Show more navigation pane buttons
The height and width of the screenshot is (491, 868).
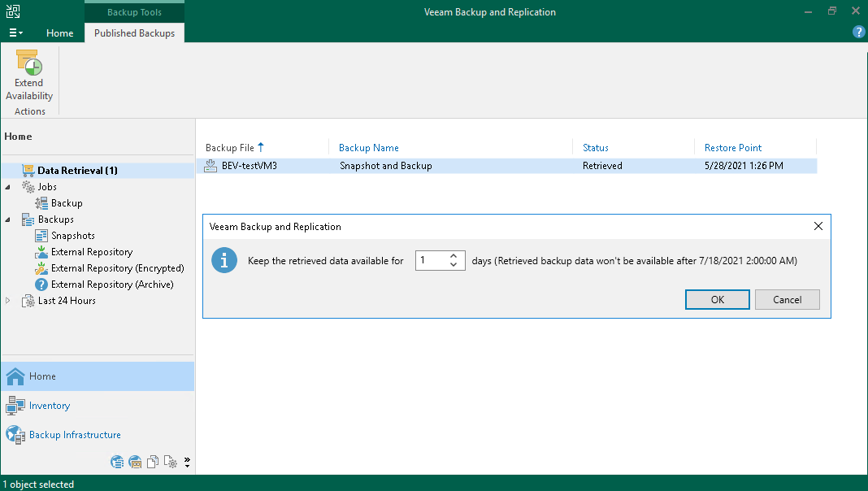188,463
